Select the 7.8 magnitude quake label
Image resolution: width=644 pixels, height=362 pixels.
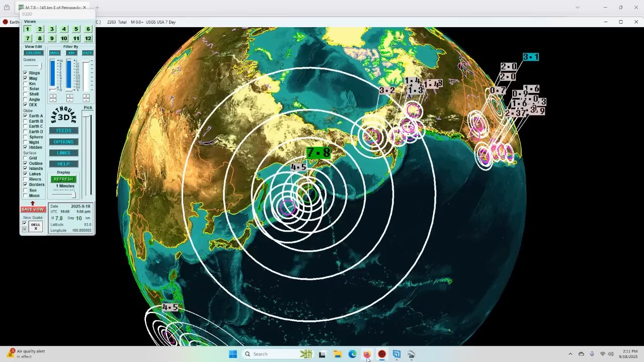tap(318, 153)
